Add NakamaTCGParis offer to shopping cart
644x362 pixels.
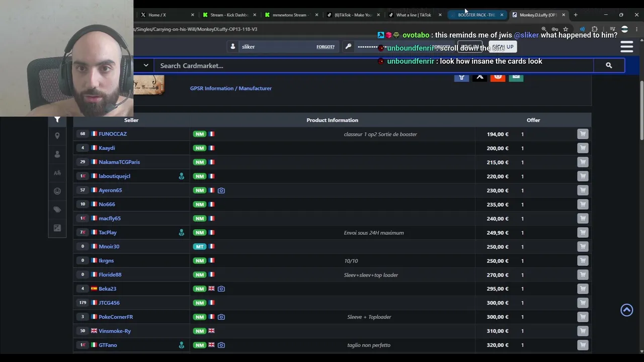click(583, 162)
